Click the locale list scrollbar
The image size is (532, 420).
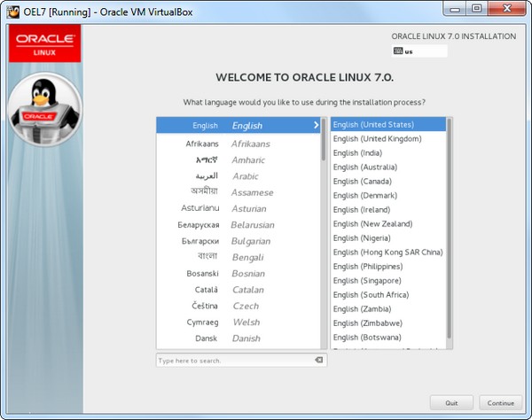click(x=449, y=230)
